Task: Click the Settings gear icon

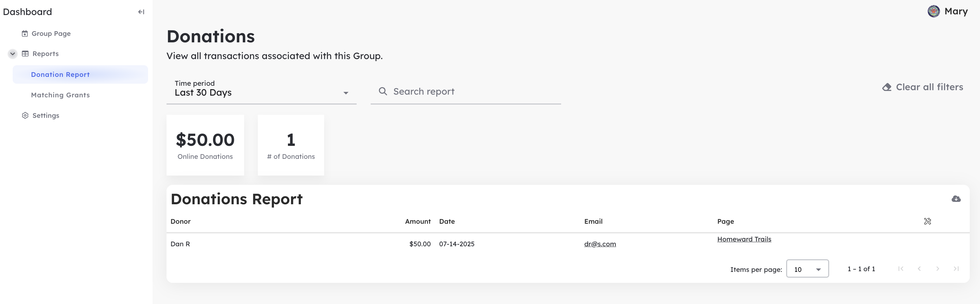Action: point(25,115)
